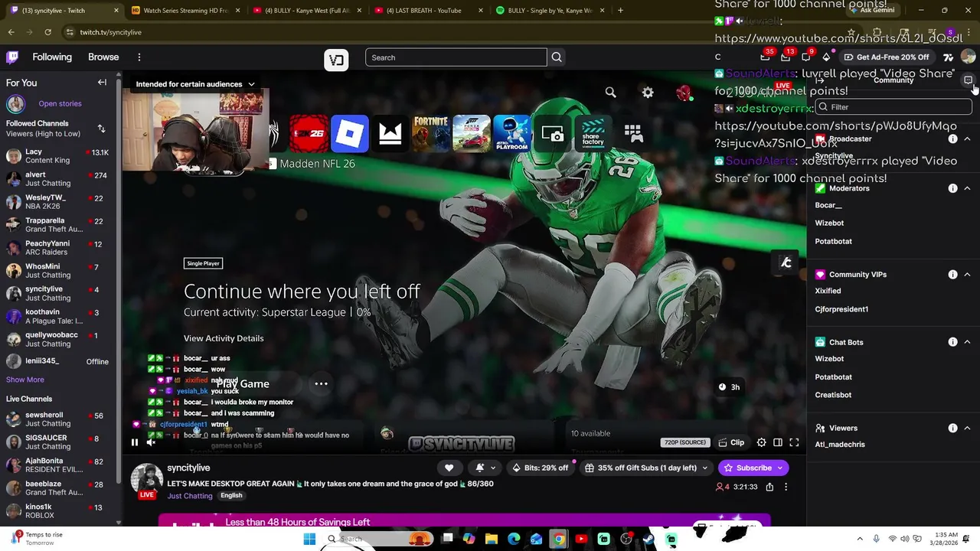Clip the stream

(x=731, y=442)
